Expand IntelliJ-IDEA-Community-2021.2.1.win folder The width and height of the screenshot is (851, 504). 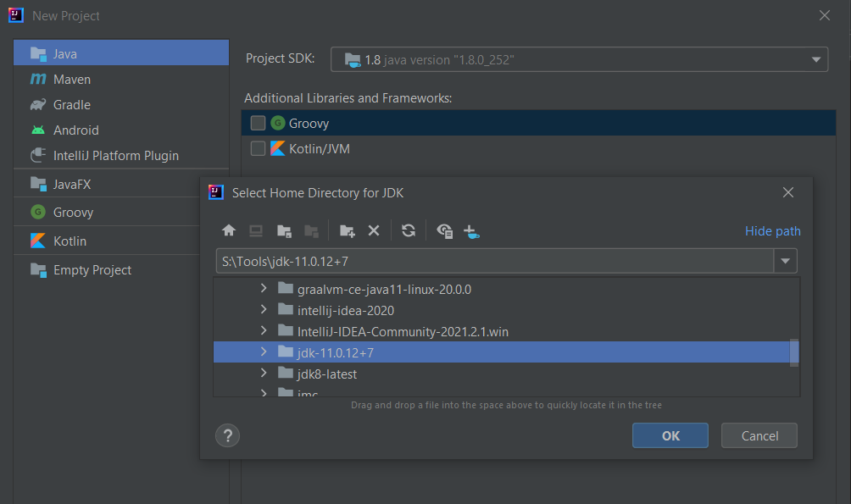[264, 330]
